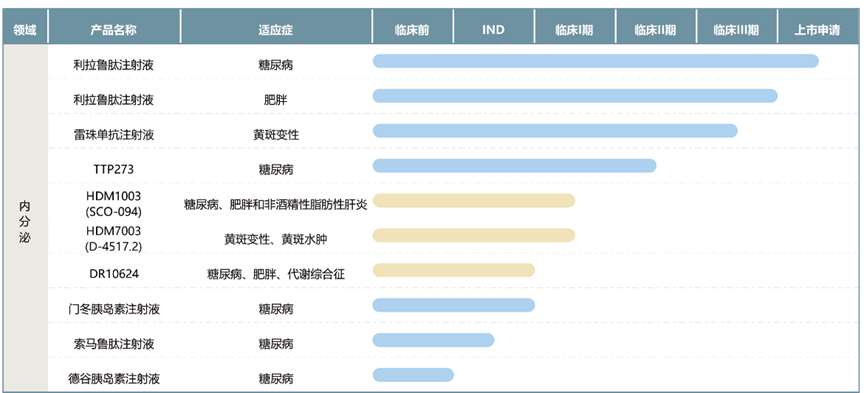Click the 门冬胰岛素注射液 progress bar
Screen dimensions: 864x393
(x=453, y=305)
